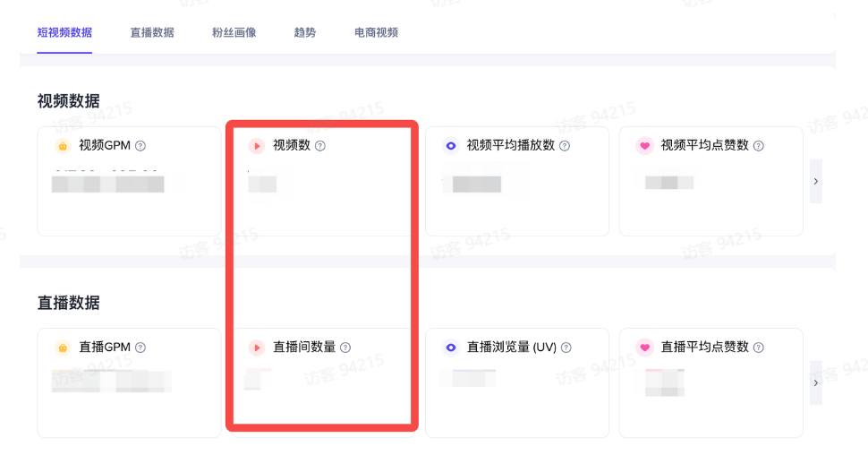Click the 视频GPM basket icon
The width and height of the screenshot is (868, 455).
click(63, 146)
